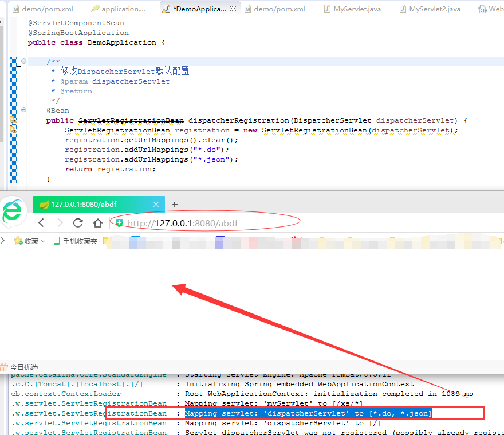Open the second demo/pom.xml tab next to MyServlet.java
The width and height of the screenshot is (504, 435).
click(x=275, y=9)
